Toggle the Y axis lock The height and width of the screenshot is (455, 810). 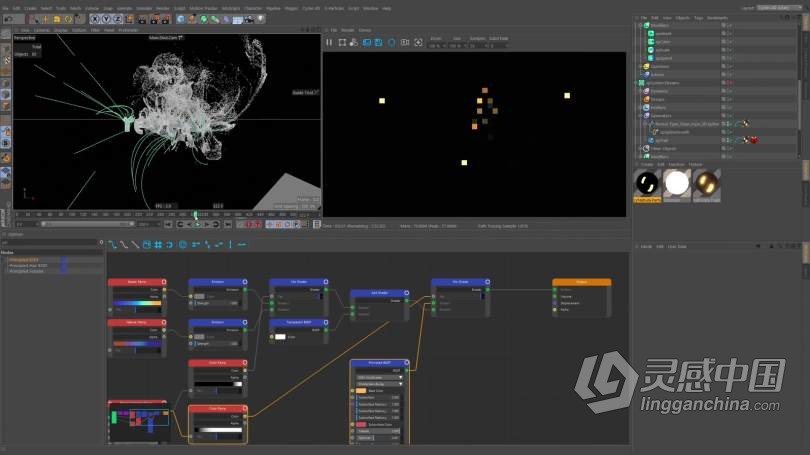(x=106, y=19)
